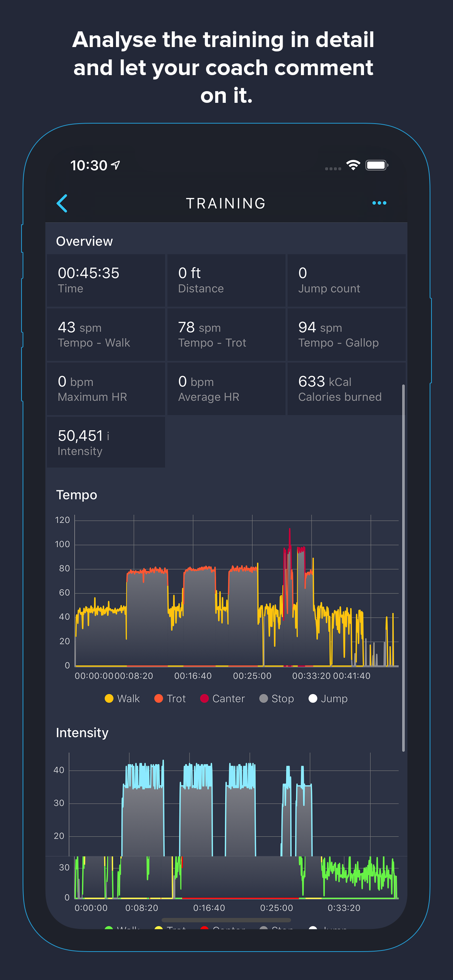Tap the blue back chevron

tap(62, 203)
